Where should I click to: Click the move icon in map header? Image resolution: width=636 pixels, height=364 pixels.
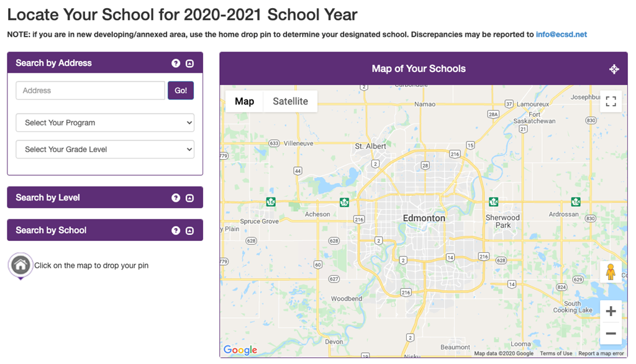[x=614, y=69]
